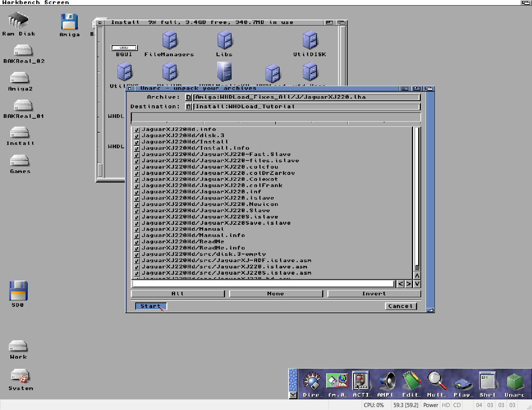Open the Archive file requester button
The height and width of the screenshot is (410, 532).
coord(188,97)
